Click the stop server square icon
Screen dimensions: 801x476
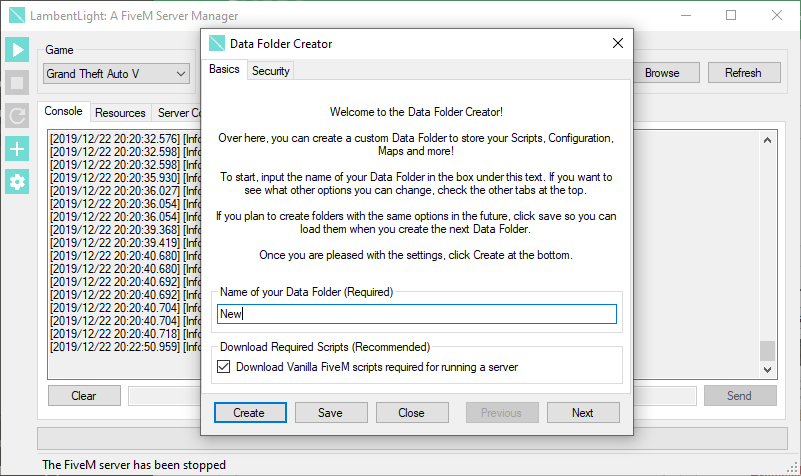point(17,83)
